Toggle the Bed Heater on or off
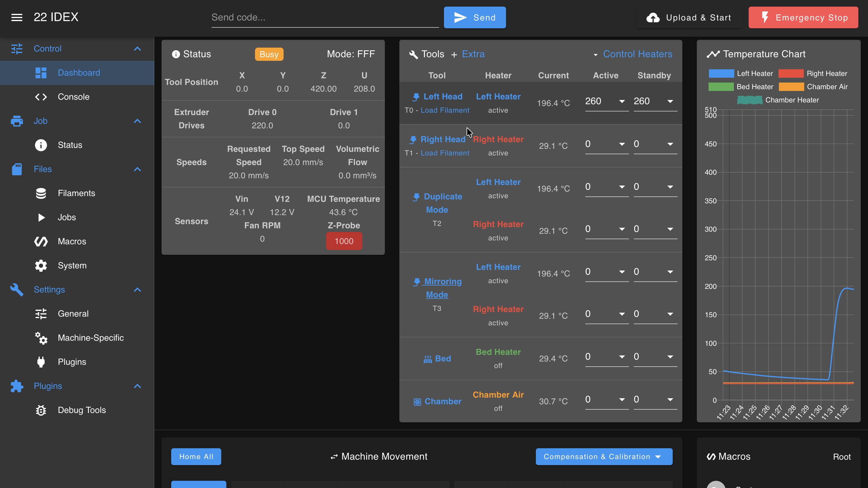This screenshot has height=488, width=868. click(x=498, y=352)
